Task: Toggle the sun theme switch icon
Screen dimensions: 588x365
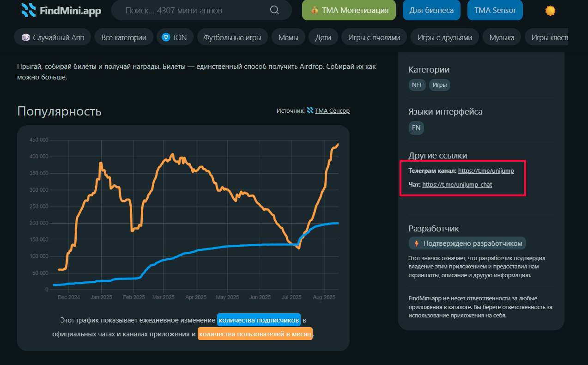Action: [550, 11]
